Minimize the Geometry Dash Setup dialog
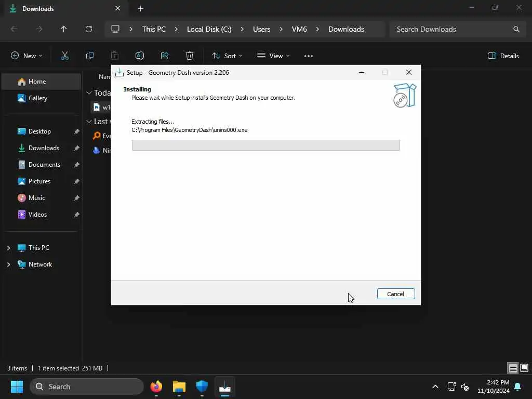This screenshot has height=399, width=532. (x=362, y=72)
